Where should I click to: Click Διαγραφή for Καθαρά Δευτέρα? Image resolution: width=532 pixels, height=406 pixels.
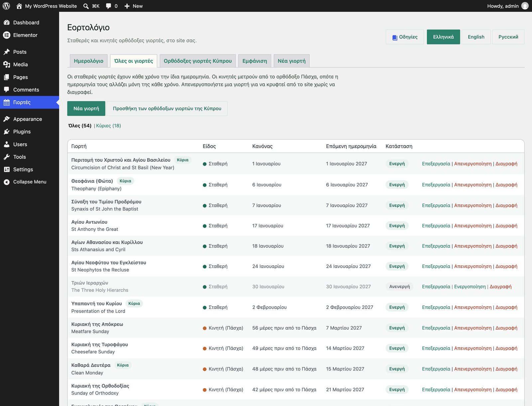point(506,369)
